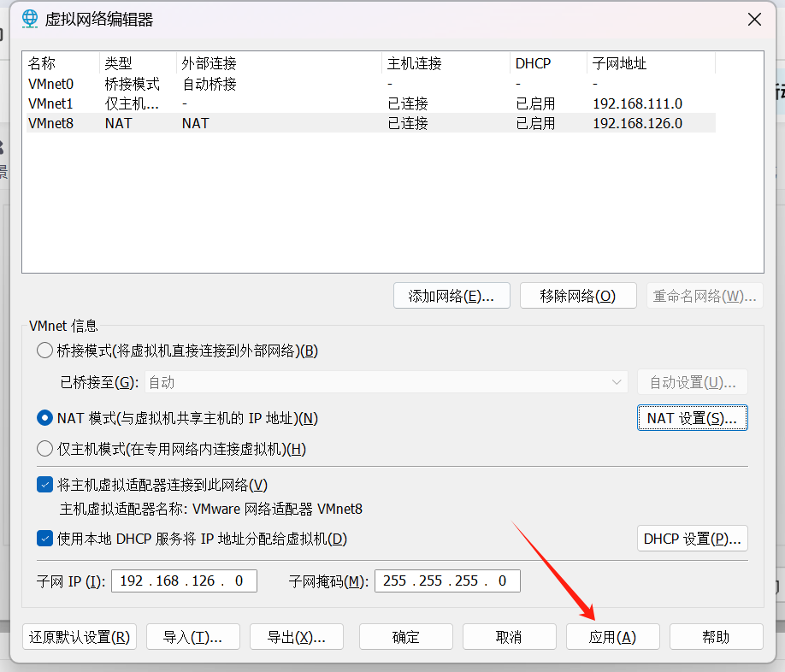Open NAT 设置(S)... dialog
This screenshot has height=672, width=785.
(x=693, y=418)
